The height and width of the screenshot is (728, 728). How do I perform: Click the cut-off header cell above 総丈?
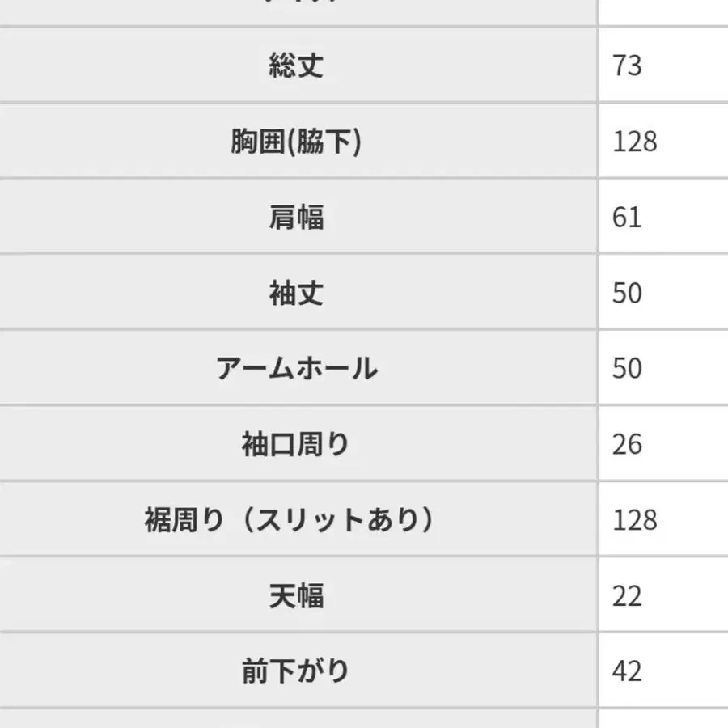[296, 10]
